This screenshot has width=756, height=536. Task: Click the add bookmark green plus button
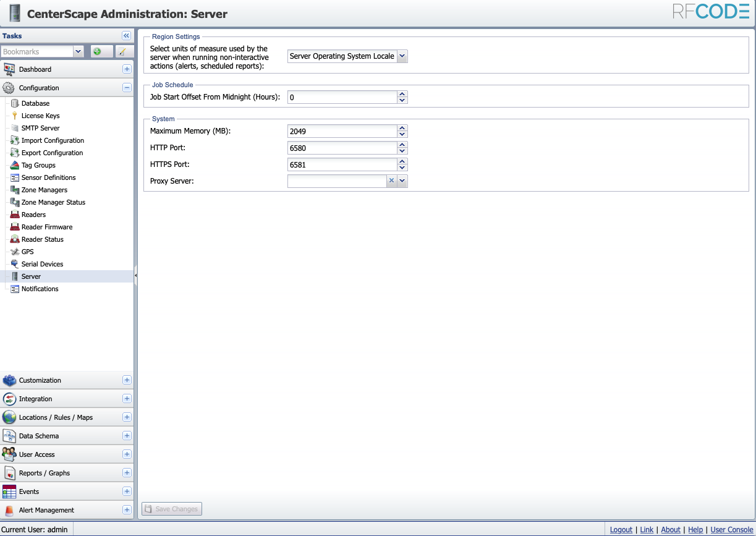(101, 52)
